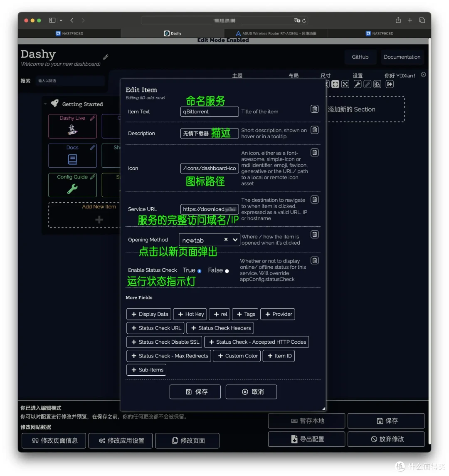Open the Opening Method dropdown arrow
The width and height of the screenshot is (449, 476).
[235, 240]
